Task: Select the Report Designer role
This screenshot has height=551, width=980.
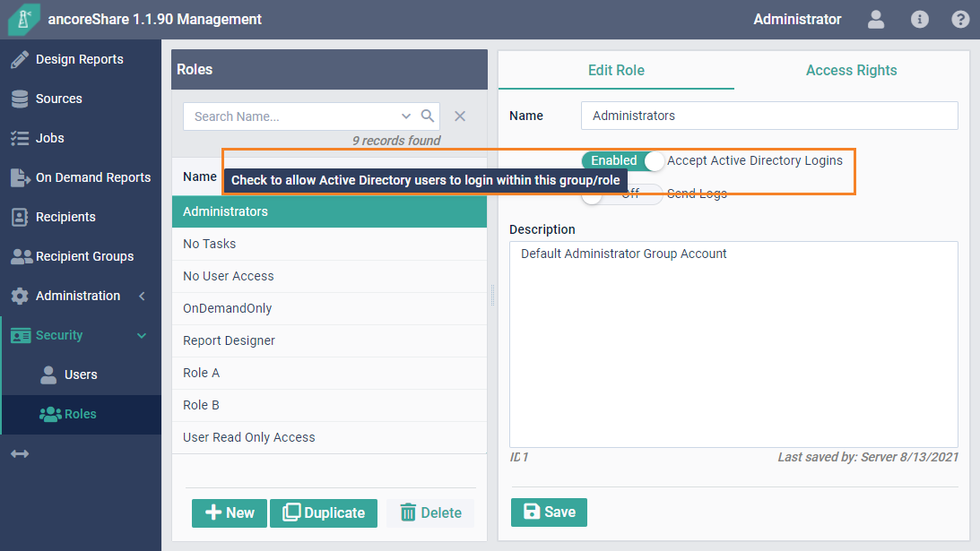Action: (329, 340)
